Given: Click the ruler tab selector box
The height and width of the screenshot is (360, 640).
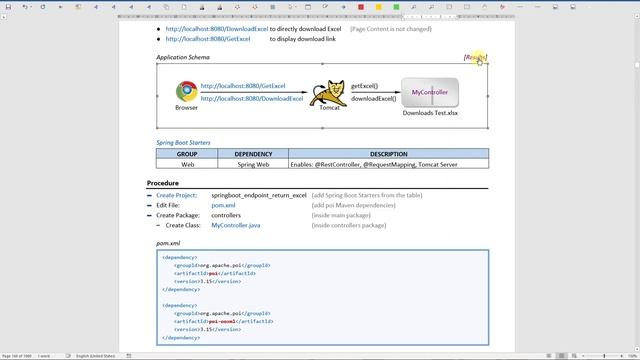Looking at the screenshot, I should (x=4, y=17).
